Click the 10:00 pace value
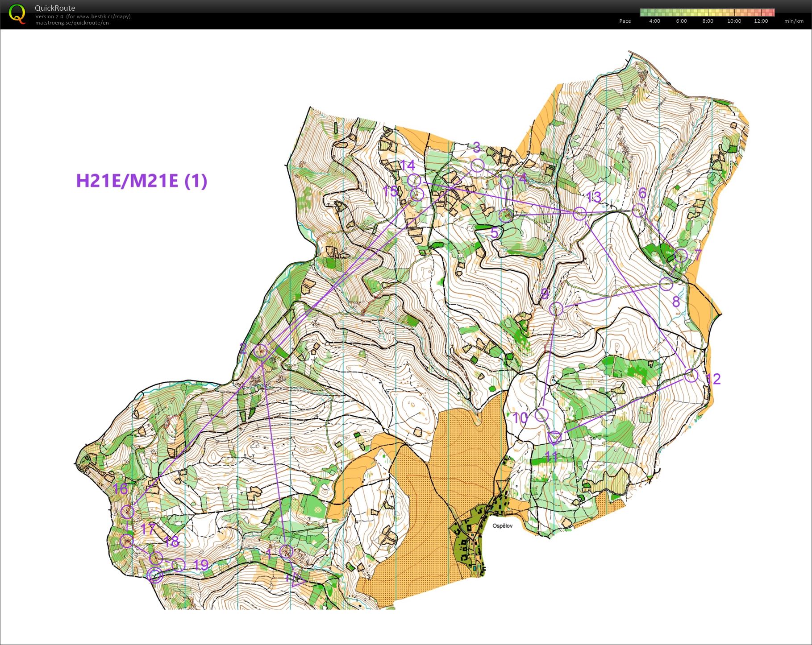 734,21
